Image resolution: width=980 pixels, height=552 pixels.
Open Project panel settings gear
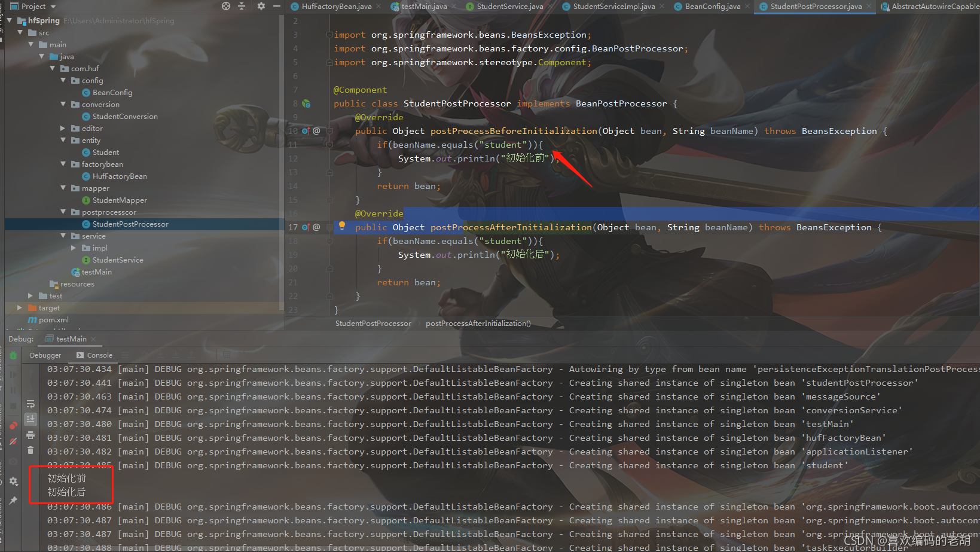[261, 6]
